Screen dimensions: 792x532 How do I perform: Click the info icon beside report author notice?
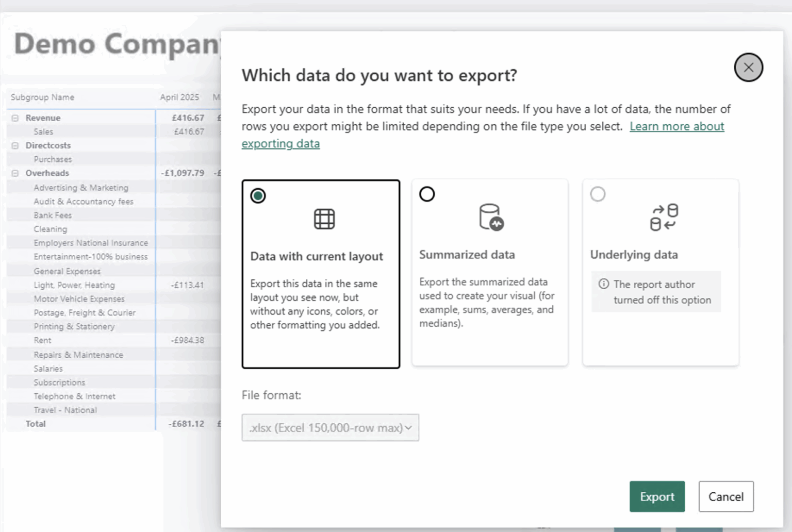click(x=604, y=283)
